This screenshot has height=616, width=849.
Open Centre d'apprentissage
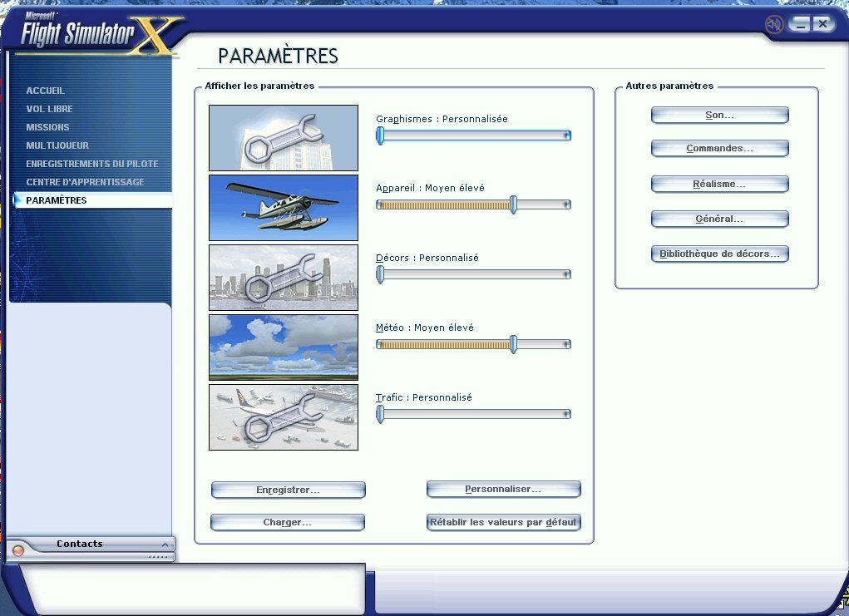(85, 182)
